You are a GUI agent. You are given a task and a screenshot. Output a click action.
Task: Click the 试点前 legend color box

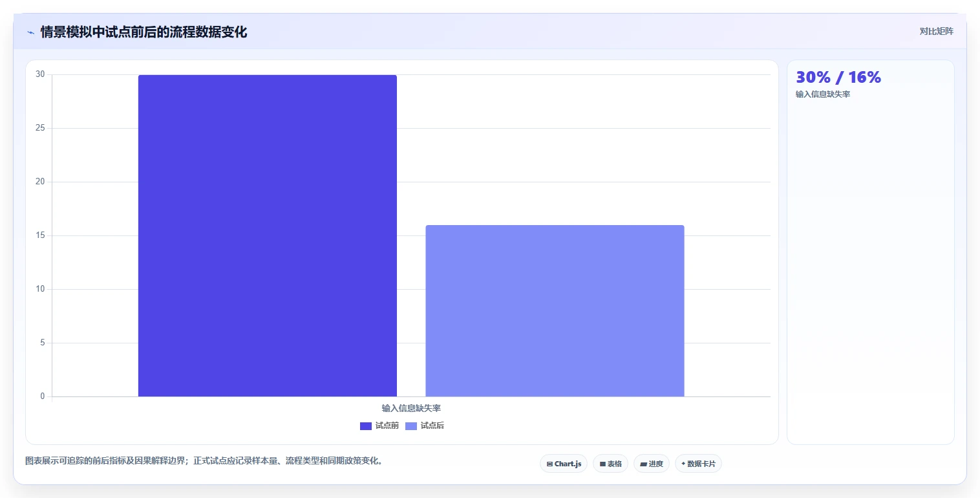click(x=366, y=426)
